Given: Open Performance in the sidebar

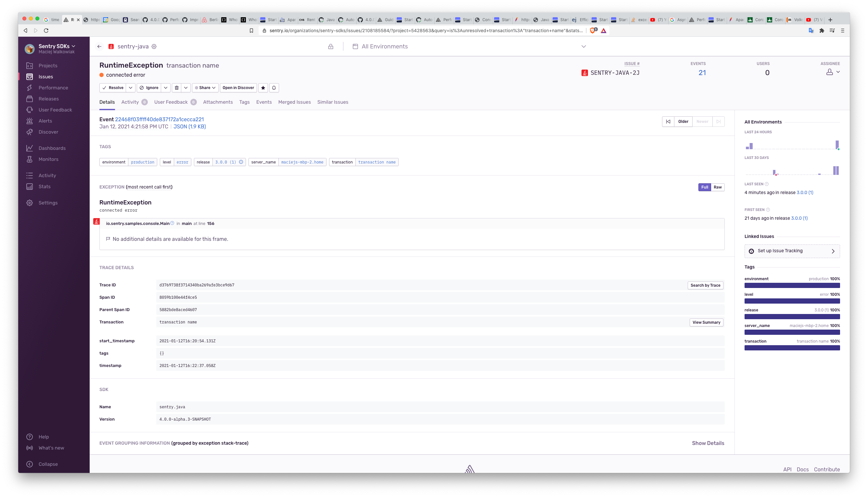Looking at the screenshot, I should tap(53, 88).
